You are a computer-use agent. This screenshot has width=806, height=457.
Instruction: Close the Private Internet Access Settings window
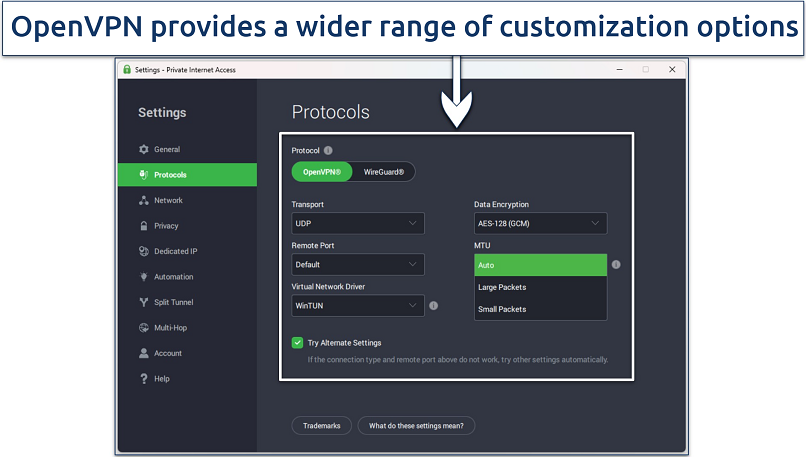(x=672, y=69)
